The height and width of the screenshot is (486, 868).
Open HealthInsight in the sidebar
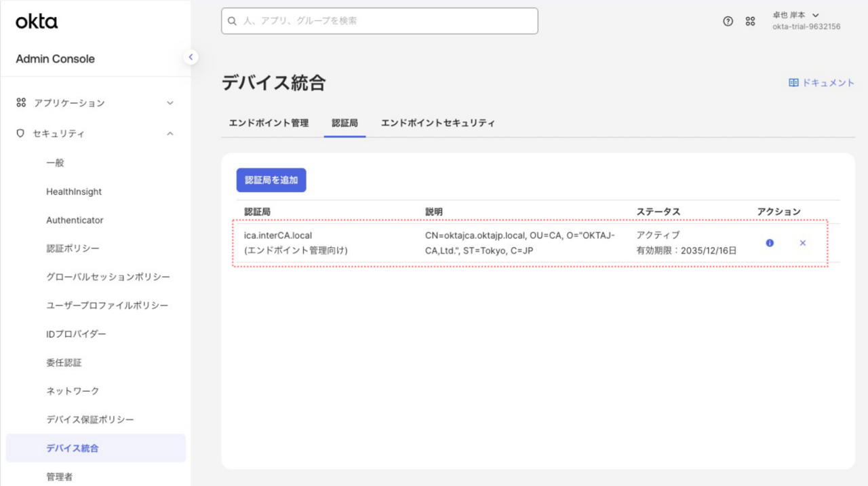click(x=74, y=191)
